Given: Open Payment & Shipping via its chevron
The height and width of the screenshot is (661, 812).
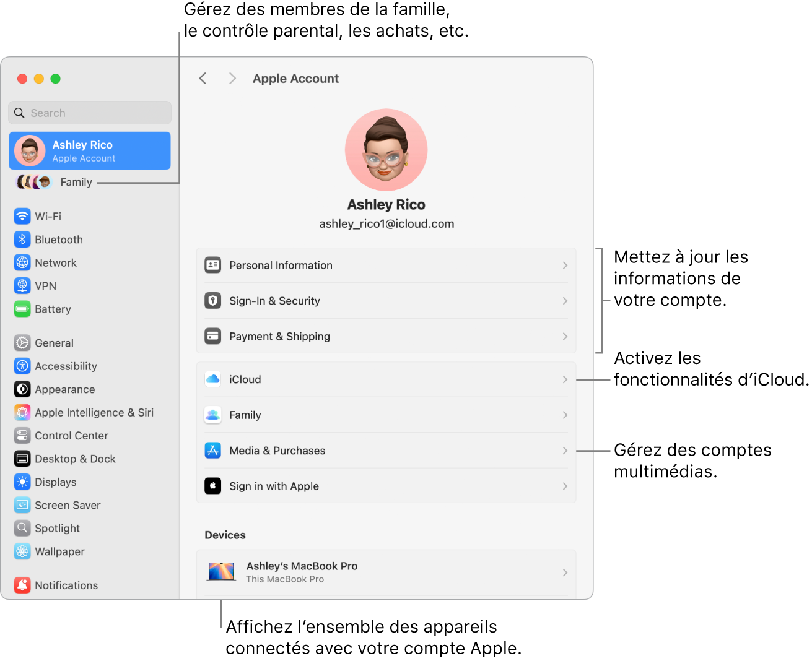Looking at the screenshot, I should [x=565, y=336].
